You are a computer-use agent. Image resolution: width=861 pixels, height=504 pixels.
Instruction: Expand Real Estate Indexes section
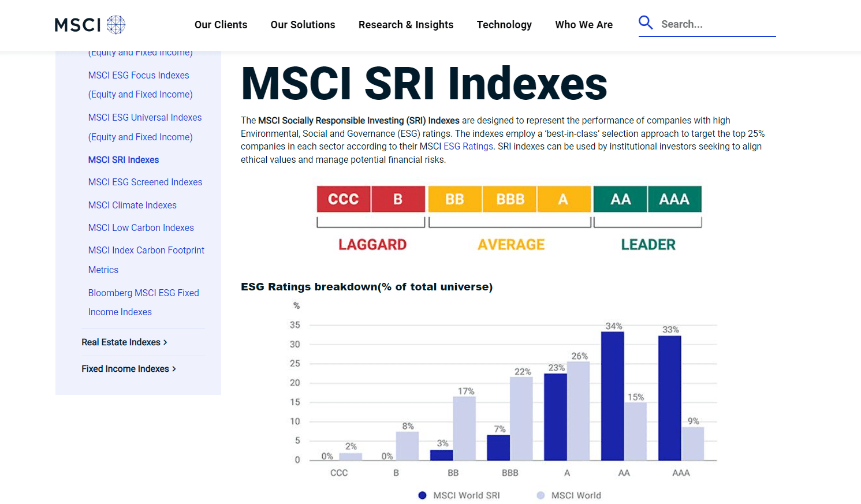click(124, 342)
